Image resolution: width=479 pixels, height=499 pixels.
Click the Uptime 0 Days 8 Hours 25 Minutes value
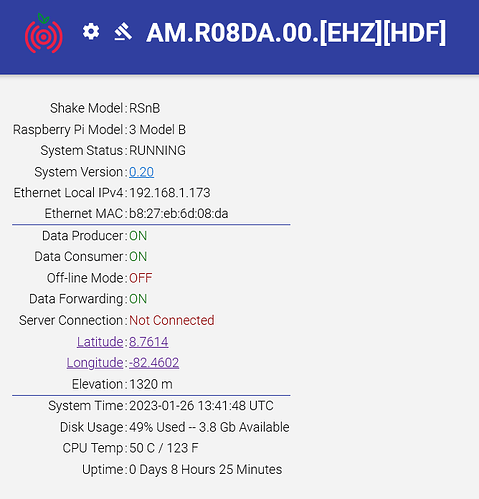click(x=205, y=470)
